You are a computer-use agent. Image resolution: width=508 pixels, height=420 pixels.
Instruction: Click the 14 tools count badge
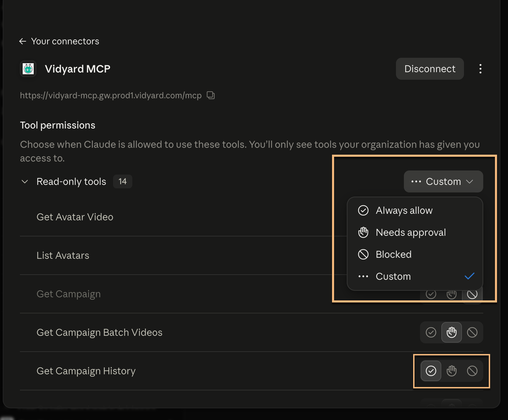coord(123,181)
